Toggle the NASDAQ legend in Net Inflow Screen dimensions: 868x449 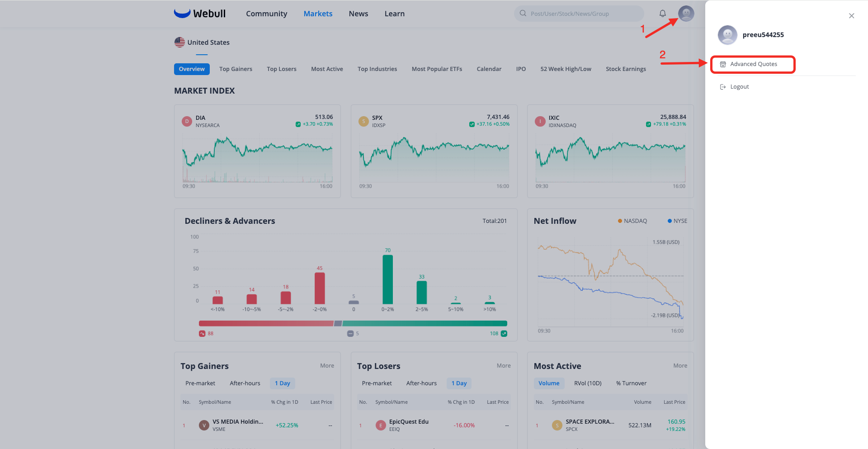click(x=632, y=221)
